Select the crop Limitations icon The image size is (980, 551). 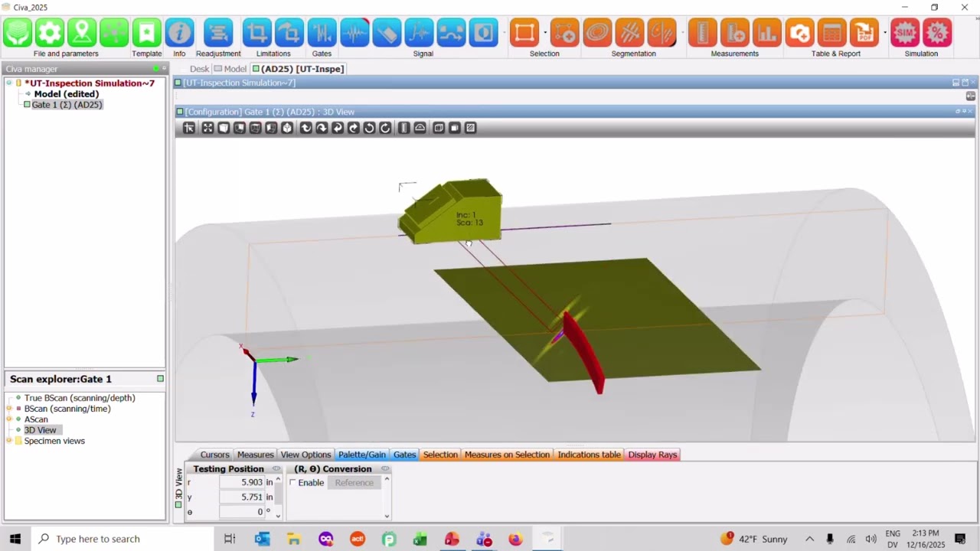click(x=257, y=33)
